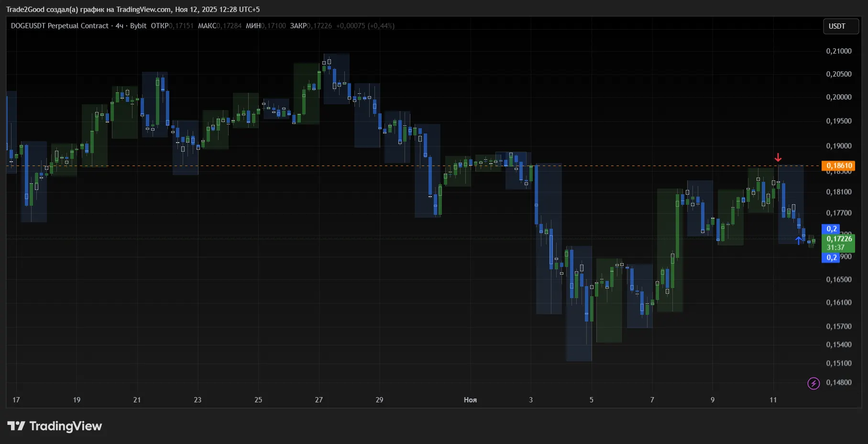The image size is (868, 444).
Task: Click the red down arrow marker
Action: pos(778,157)
